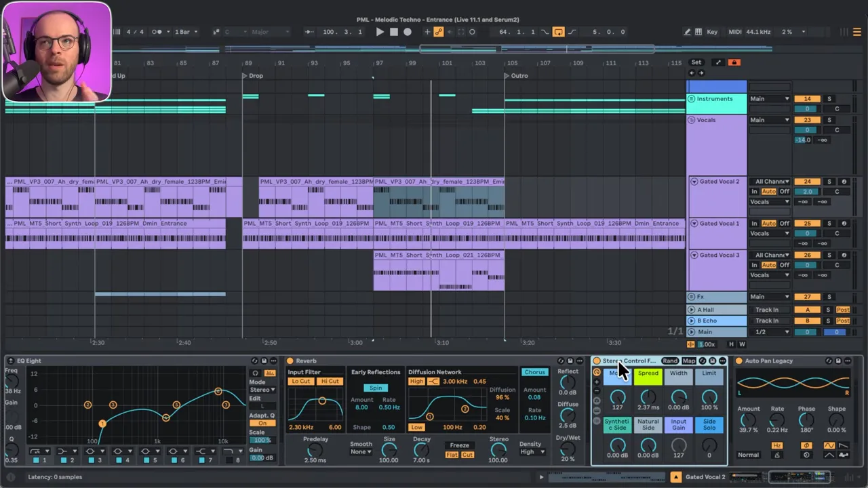Set Gated Vocal 3 monitor to Off
Viewport: 868px width, 488px height.
pyautogui.click(x=784, y=265)
